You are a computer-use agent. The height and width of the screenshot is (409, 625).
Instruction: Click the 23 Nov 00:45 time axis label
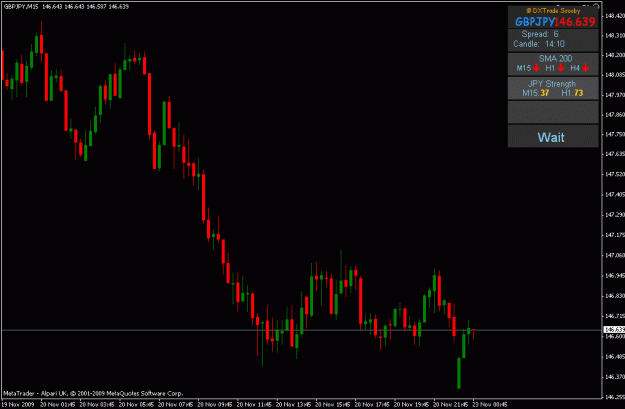[490, 405]
